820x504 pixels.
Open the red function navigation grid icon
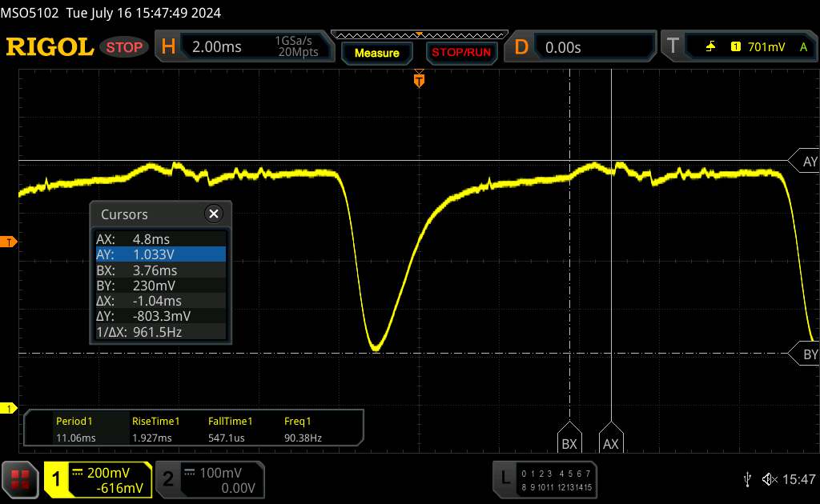[x=20, y=479]
